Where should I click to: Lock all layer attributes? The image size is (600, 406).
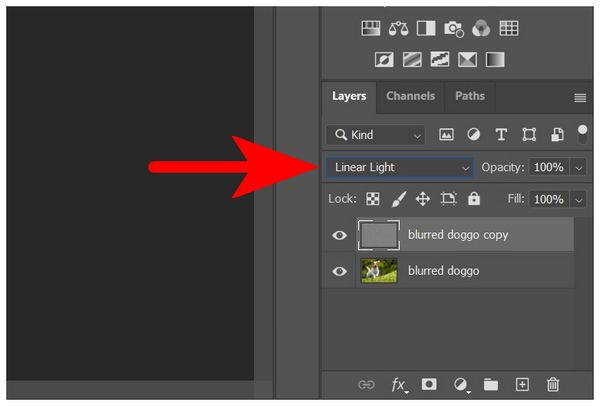(x=474, y=199)
